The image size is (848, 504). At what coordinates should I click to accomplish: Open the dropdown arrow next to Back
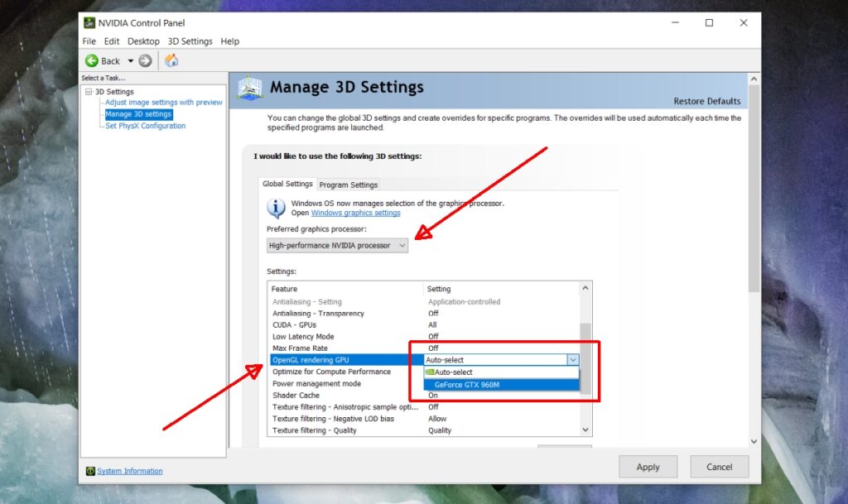(129, 60)
